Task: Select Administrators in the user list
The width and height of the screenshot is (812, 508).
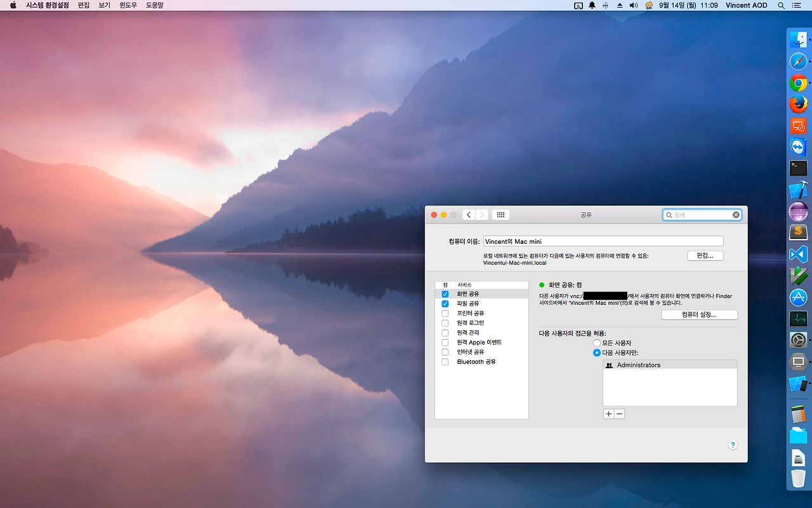Action: point(670,365)
